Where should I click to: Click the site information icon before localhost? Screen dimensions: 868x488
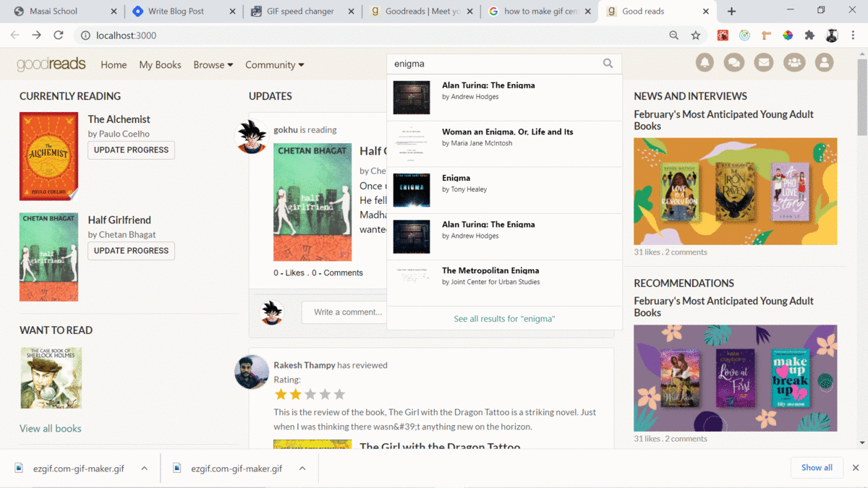pos(85,35)
